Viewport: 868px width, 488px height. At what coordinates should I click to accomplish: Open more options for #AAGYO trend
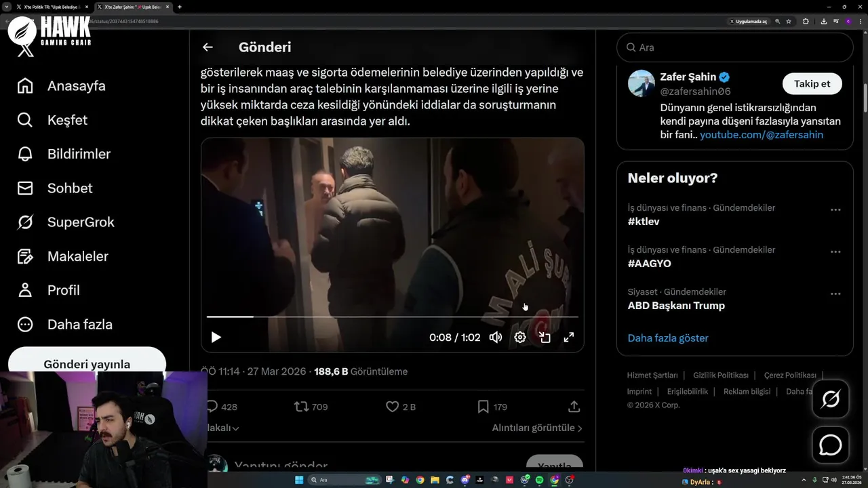pyautogui.click(x=835, y=252)
